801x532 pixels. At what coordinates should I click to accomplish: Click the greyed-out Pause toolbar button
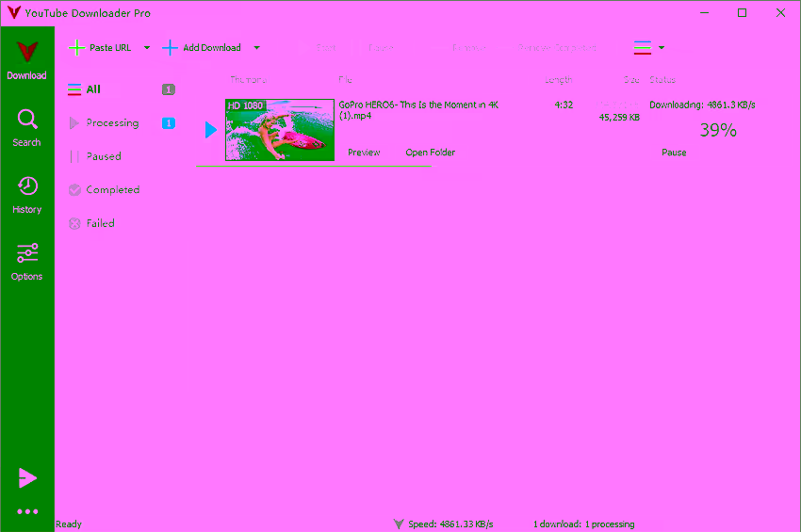pos(381,47)
